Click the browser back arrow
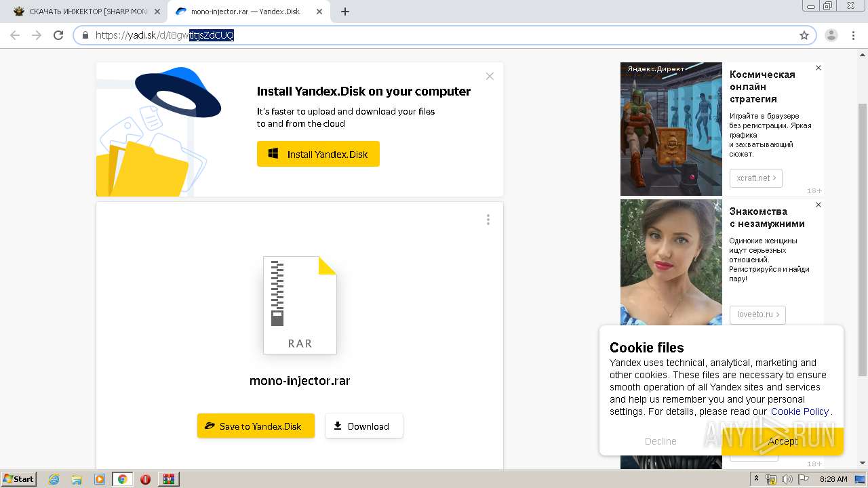 pyautogui.click(x=15, y=35)
